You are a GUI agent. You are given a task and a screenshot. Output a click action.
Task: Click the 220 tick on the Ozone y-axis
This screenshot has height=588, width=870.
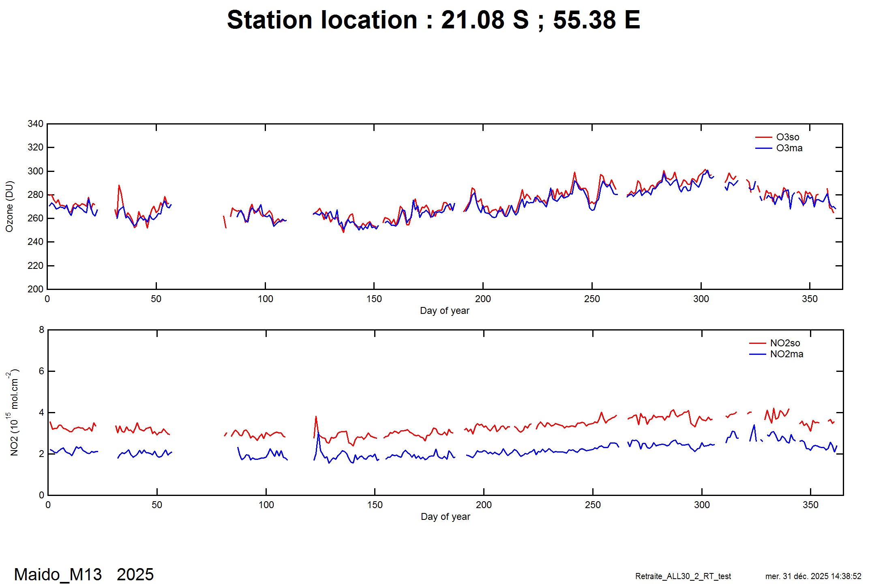click(x=35, y=266)
